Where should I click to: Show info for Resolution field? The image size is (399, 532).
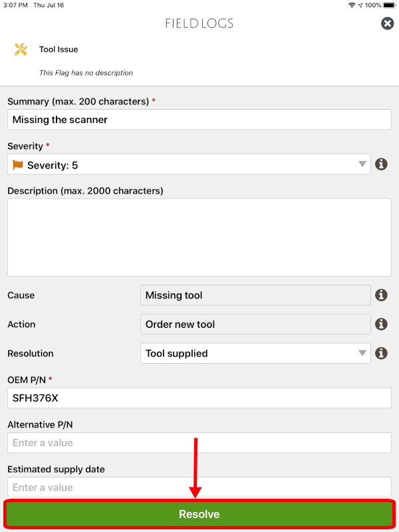point(382,353)
